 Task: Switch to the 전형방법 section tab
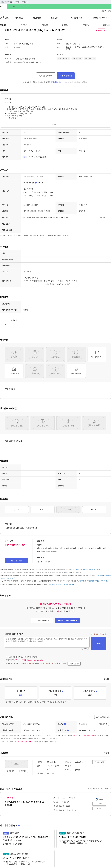[86, 25]
